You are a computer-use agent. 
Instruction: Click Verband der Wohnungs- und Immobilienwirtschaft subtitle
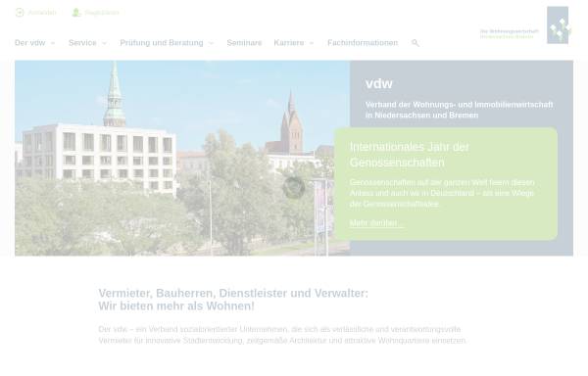click(460, 110)
